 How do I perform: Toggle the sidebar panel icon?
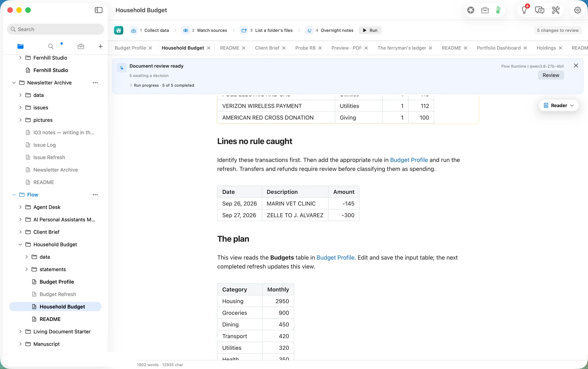tap(98, 10)
